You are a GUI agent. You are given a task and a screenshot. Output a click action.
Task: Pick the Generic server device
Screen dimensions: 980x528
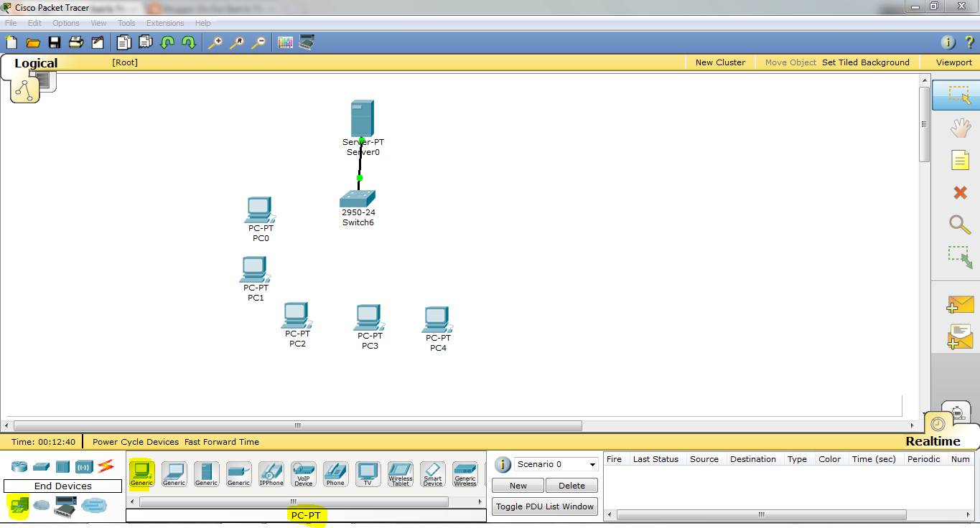tap(206, 473)
